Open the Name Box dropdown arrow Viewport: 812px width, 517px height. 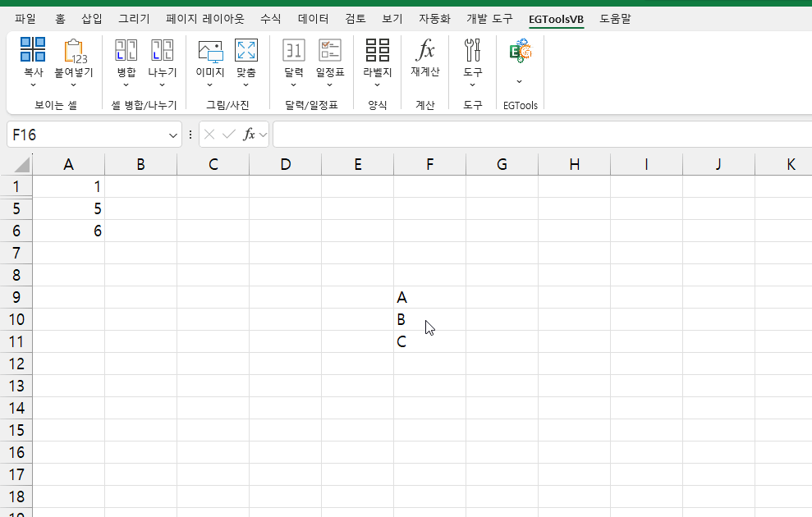coord(173,135)
